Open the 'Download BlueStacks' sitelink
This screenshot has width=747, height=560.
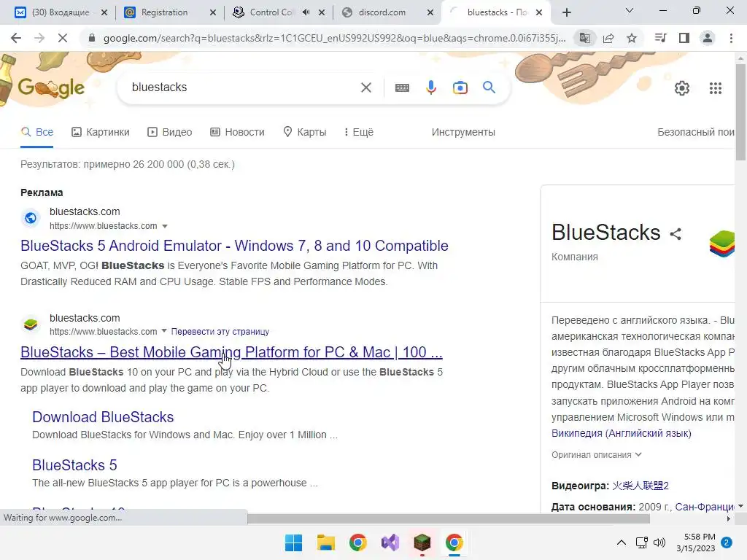[x=103, y=417]
